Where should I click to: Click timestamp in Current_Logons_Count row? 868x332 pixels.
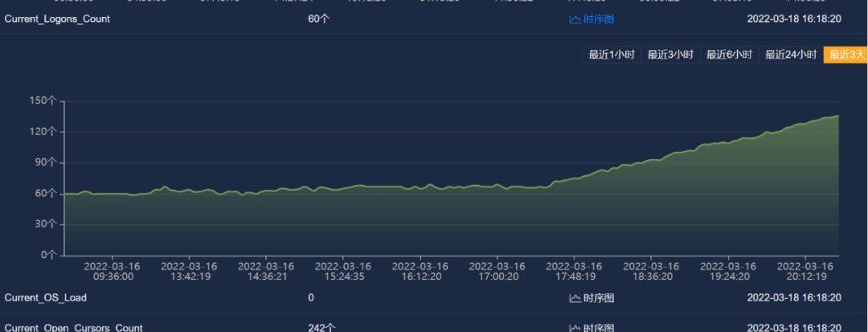coord(794,18)
